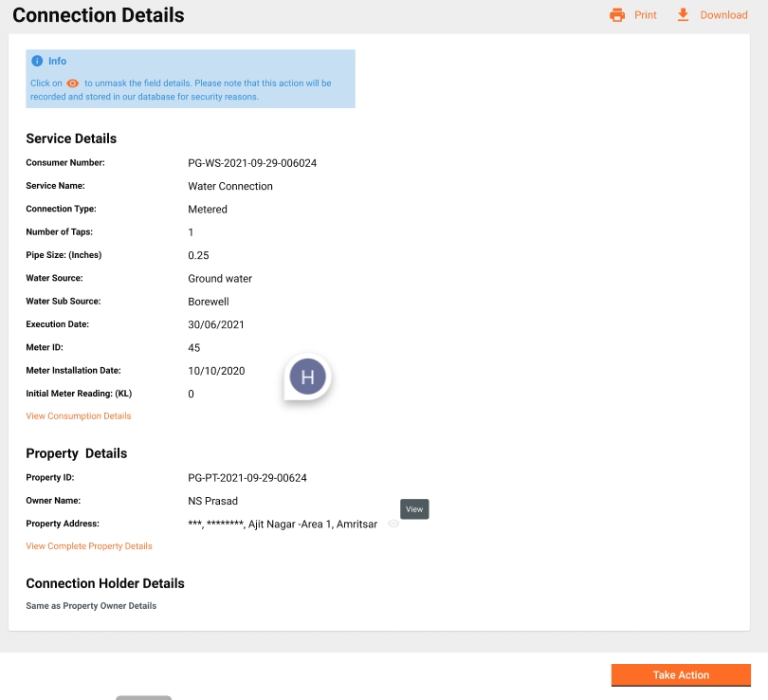Click the printer icon
Screen dimensions: 768x700
pos(617,15)
